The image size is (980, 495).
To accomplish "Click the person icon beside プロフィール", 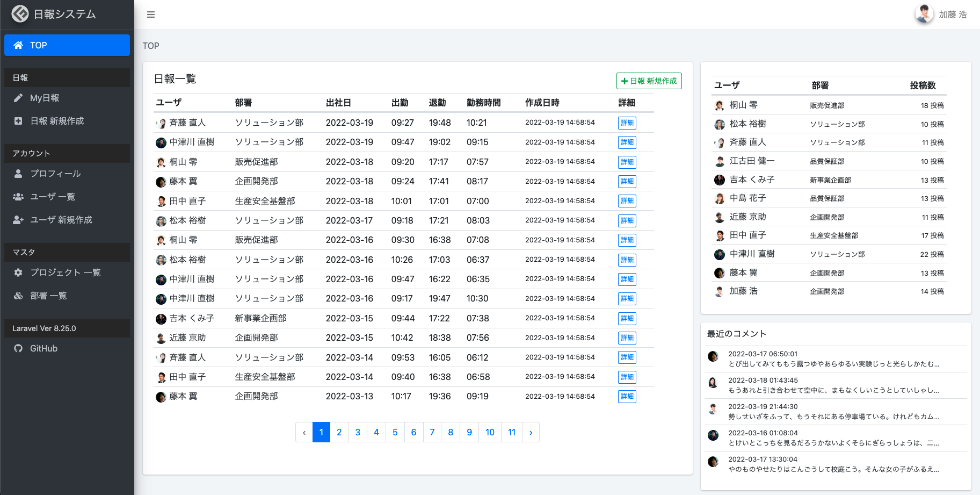I will pyautogui.click(x=18, y=174).
